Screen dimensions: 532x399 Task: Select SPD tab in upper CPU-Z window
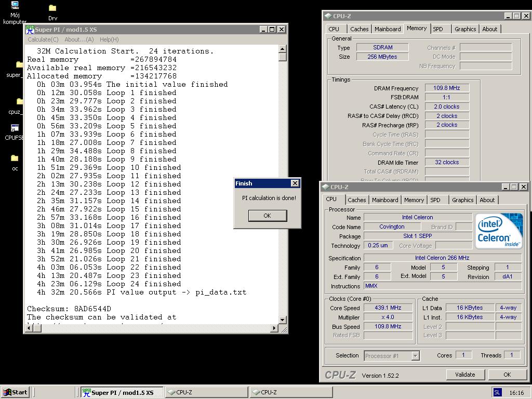pyautogui.click(x=438, y=29)
